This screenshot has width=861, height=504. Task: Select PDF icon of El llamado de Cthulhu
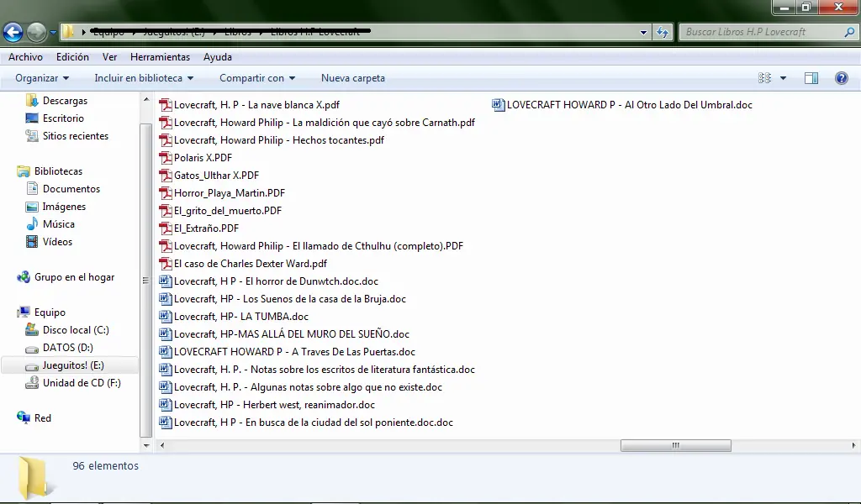pyautogui.click(x=166, y=245)
